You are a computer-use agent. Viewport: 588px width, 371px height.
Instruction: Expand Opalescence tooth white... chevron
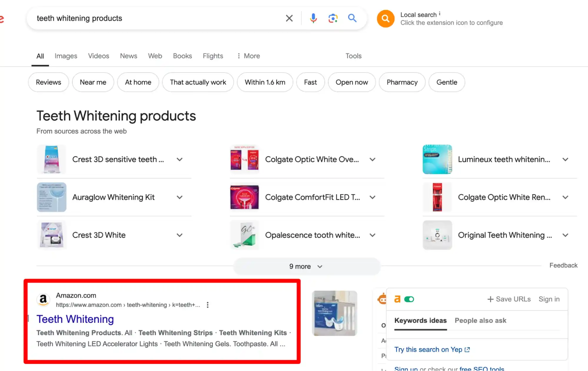click(372, 235)
